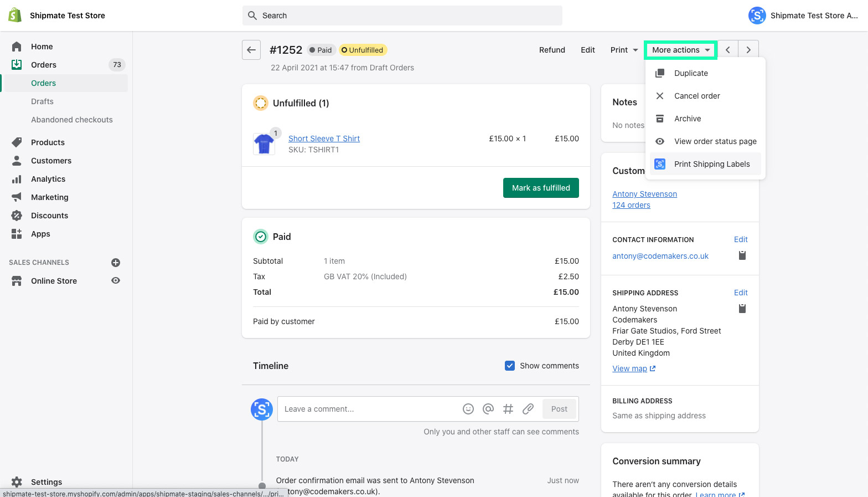Go back with the arrow button
Viewport: 868px width, 497px height.
click(x=251, y=50)
